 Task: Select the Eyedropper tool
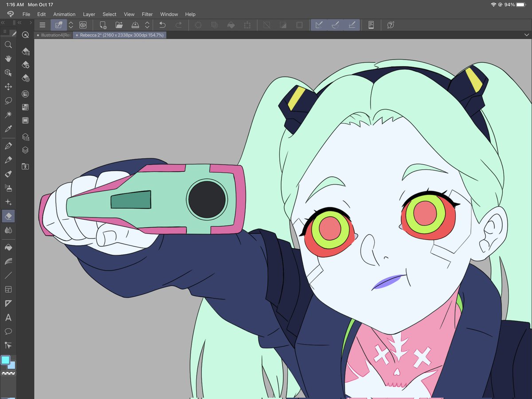(x=8, y=129)
